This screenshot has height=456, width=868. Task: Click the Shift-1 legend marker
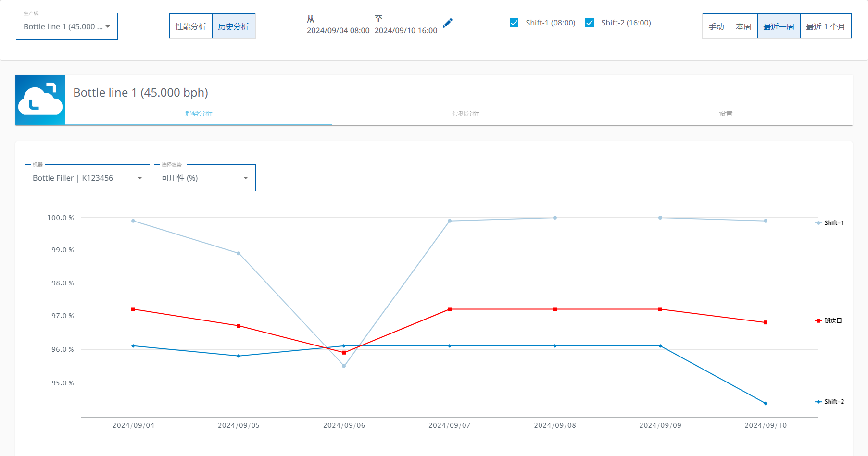pos(818,223)
